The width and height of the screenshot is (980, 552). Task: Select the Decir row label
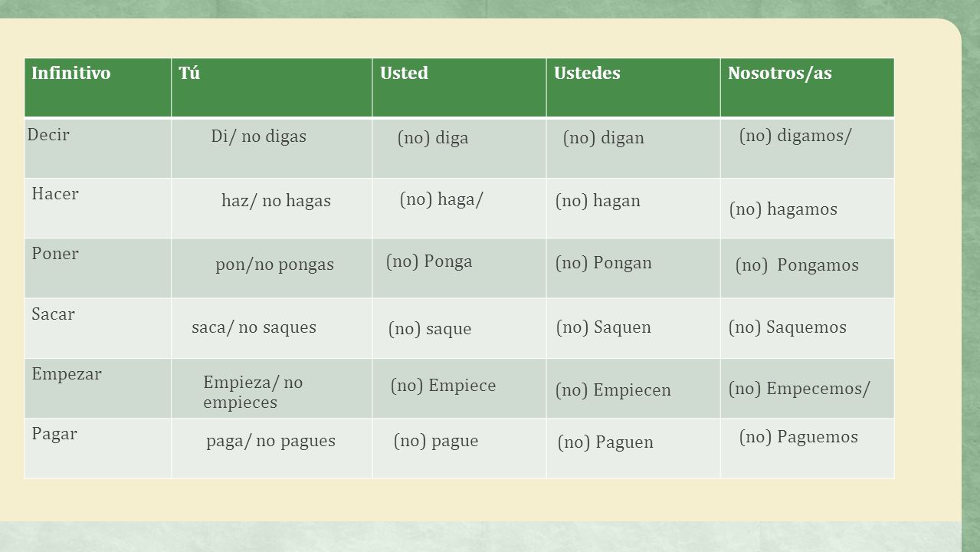(x=49, y=135)
